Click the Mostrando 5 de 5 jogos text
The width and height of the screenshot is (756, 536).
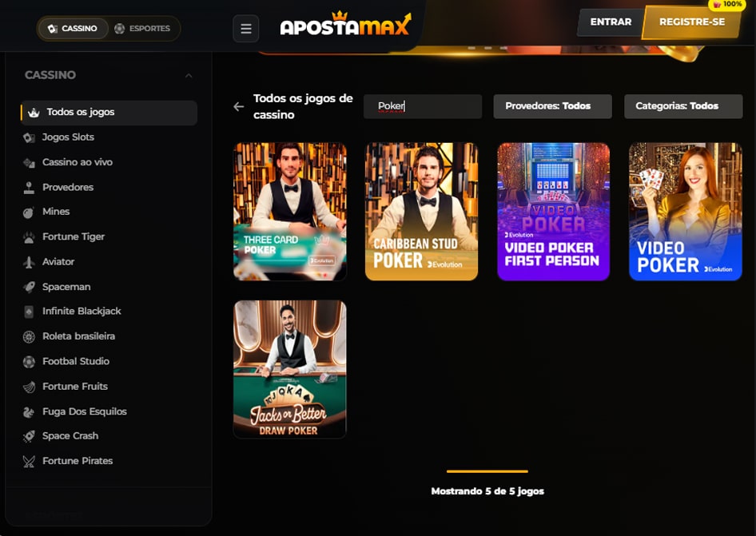click(487, 491)
